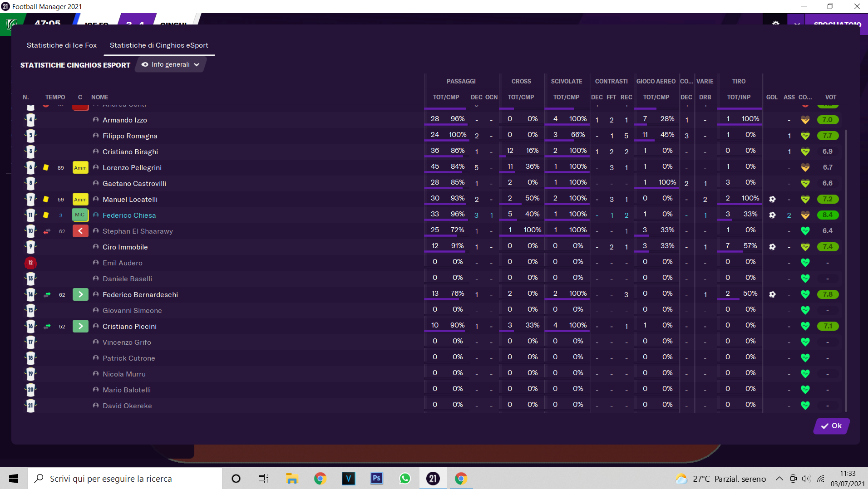
Task: Click Armando Izzo's shirt number 4 icon
Action: [x=30, y=120]
